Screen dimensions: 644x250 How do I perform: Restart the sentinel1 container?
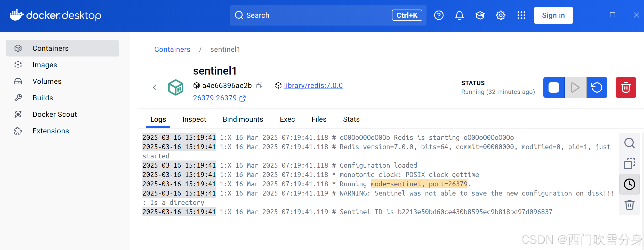(597, 87)
